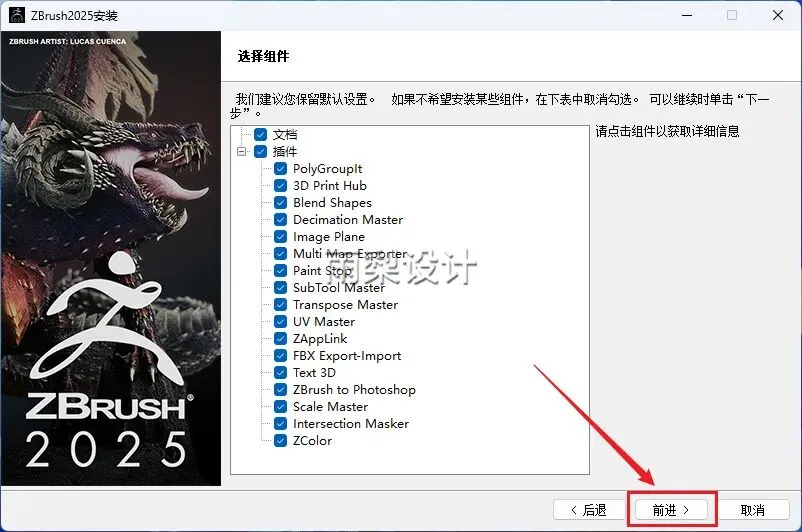The image size is (802, 532).
Task: Toggle the Intersection Masker checkbox
Action: coord(280,424)
